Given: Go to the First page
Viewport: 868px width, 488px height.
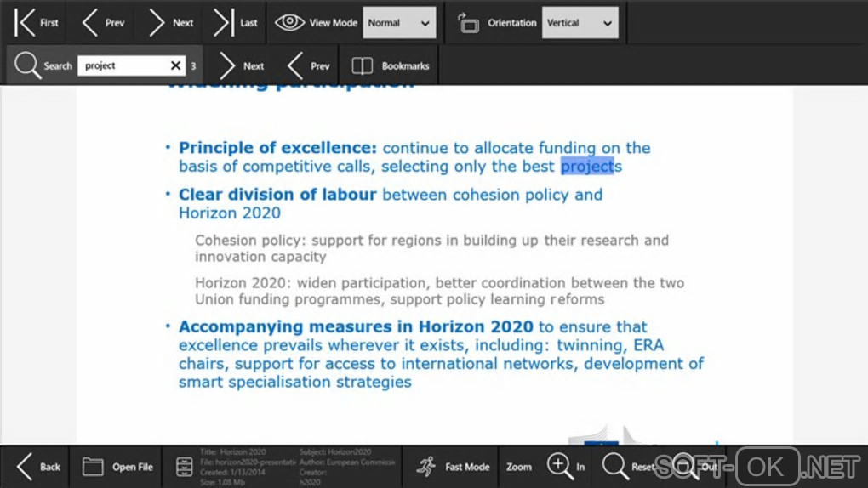Looking at the screenshot, I should [x=37, y=23].
